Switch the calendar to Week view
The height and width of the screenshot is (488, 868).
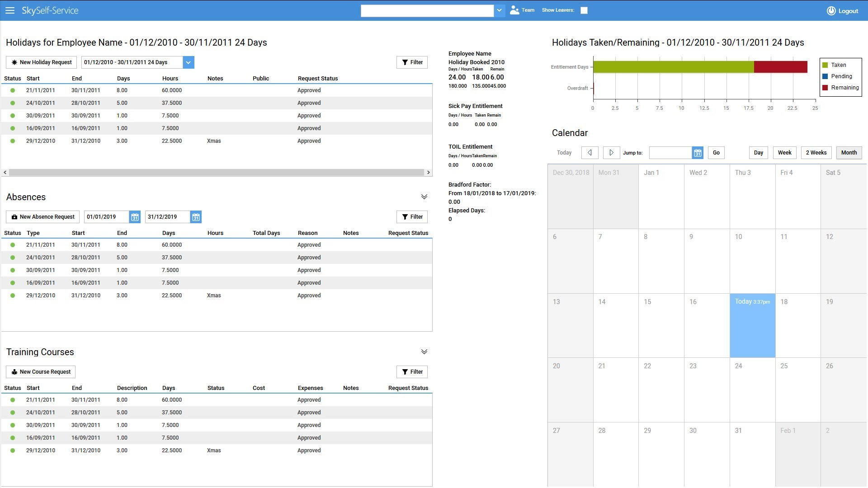784,153
